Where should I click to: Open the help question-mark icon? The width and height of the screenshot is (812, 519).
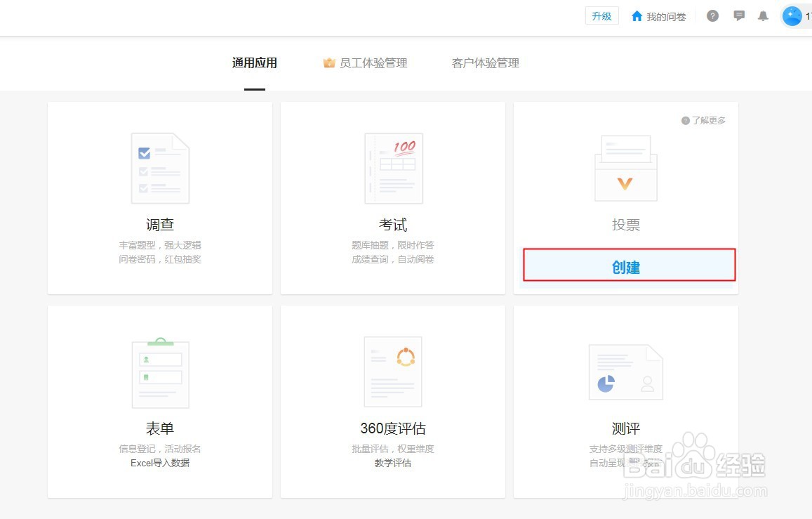[x=712, y=15]
